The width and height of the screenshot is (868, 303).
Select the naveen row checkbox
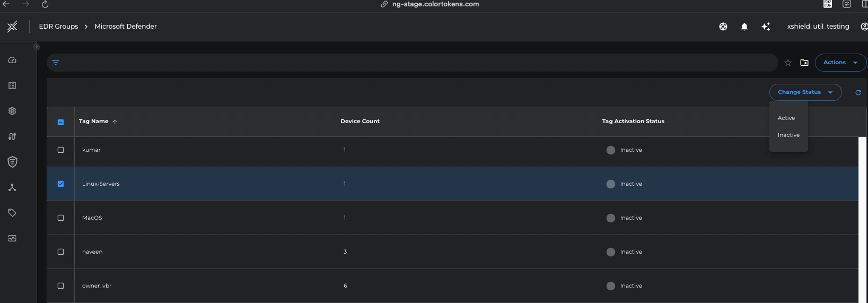coord(60,252)
